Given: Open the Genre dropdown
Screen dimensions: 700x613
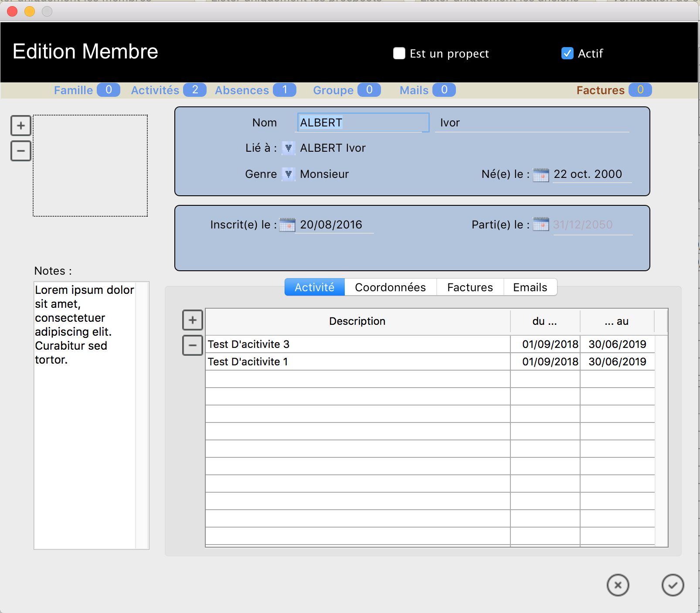Looking at the screenshot, I should pos(288,174).
